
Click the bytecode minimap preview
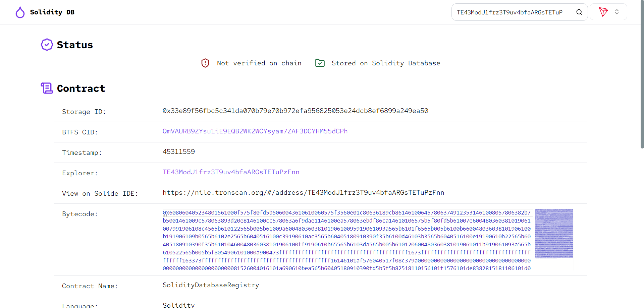(554, 234)
